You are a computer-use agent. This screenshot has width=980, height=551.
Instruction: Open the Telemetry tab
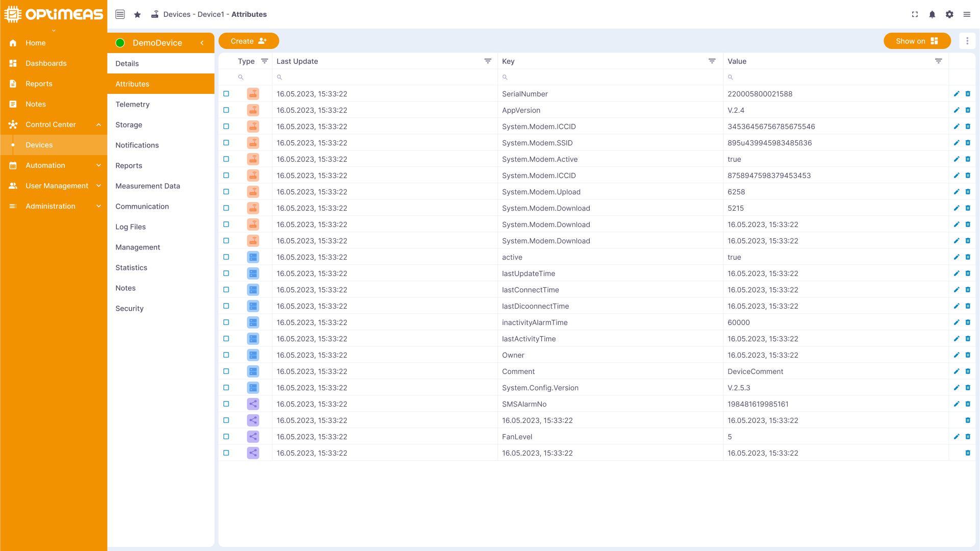pos(161,104)
